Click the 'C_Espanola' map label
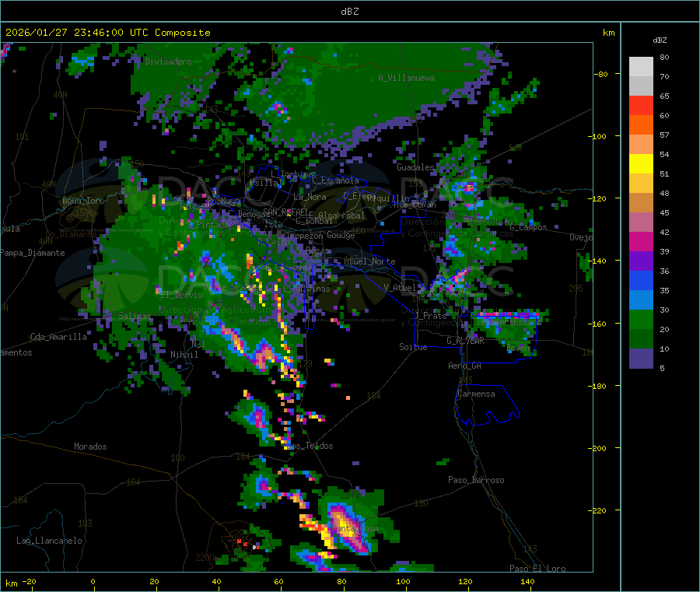This screenshot has height=592, width=700. point(335,180)
